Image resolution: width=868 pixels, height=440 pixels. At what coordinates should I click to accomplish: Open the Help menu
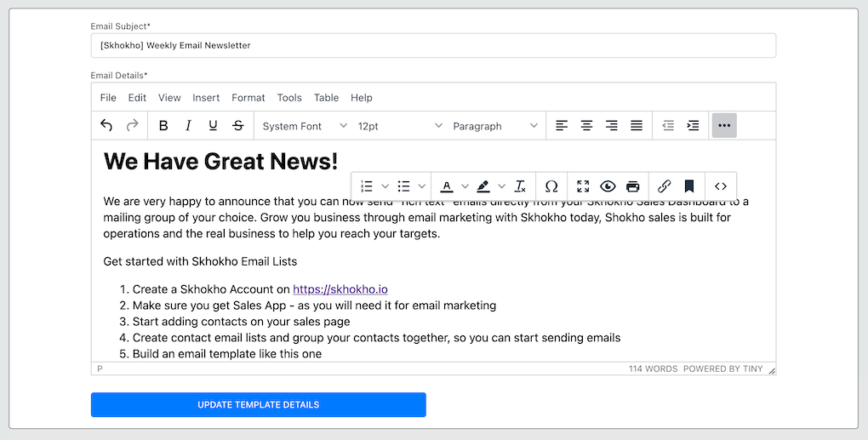pos(362,97)
